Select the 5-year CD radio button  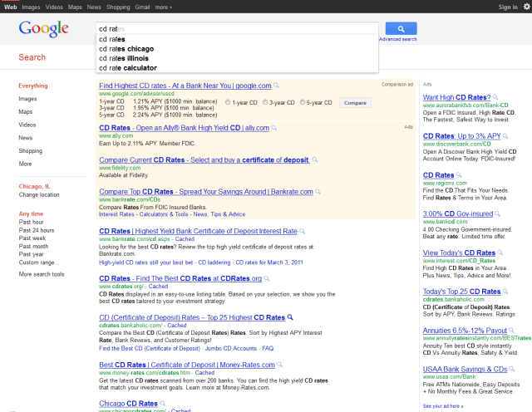point(303,102)
